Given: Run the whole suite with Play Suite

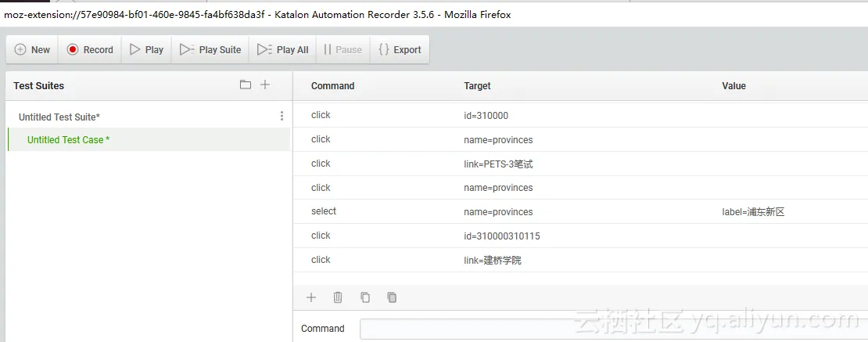Looking at the screenshot, I should coord(210,49).
